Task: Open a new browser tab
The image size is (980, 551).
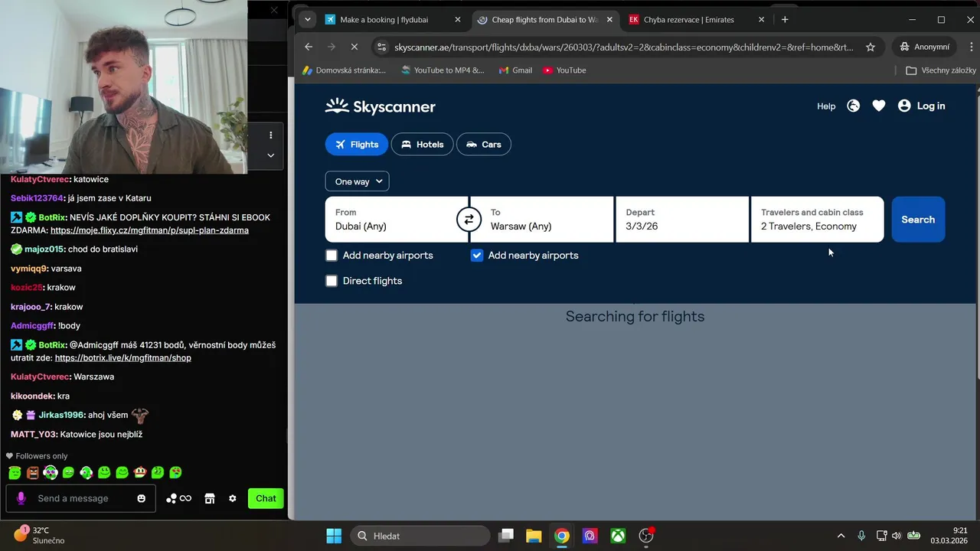Action: click(x=785, y=20)
